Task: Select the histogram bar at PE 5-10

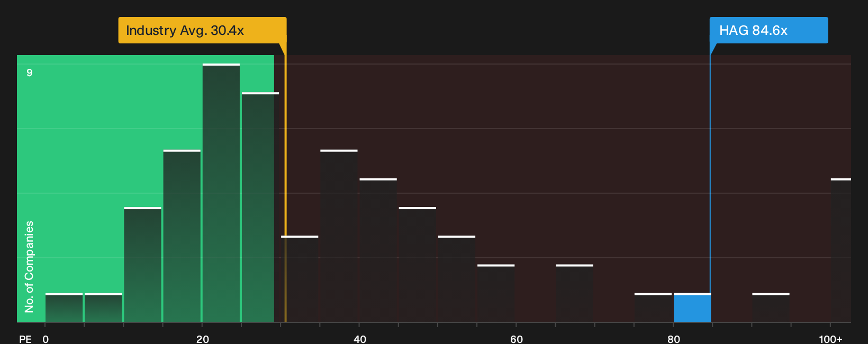Action: pos(103,308)
